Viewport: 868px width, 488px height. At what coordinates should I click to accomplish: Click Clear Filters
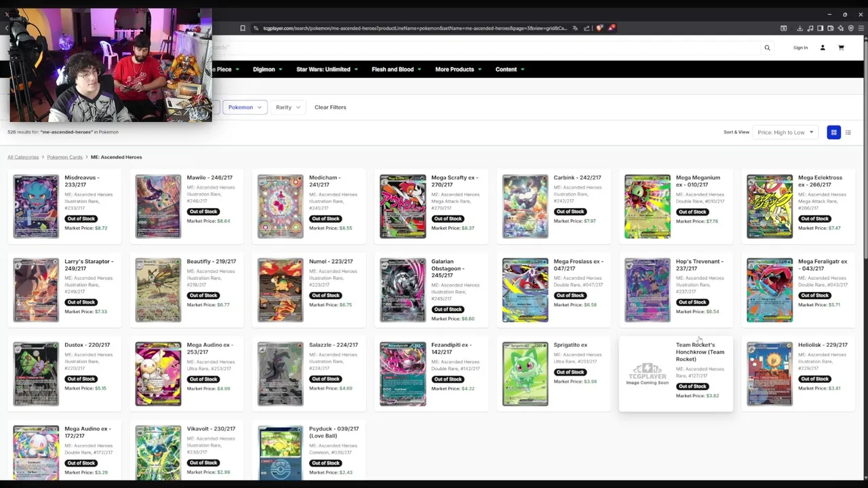(330, 107)
